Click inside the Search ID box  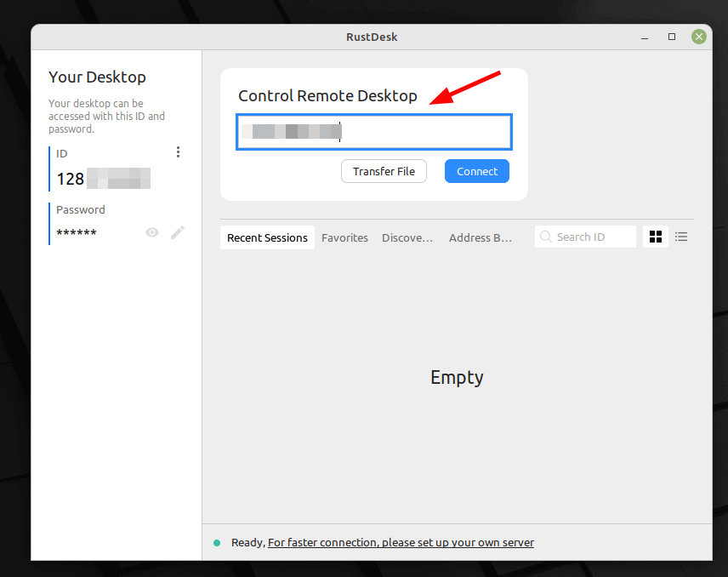pyautogui.click(x=593, y=237)
